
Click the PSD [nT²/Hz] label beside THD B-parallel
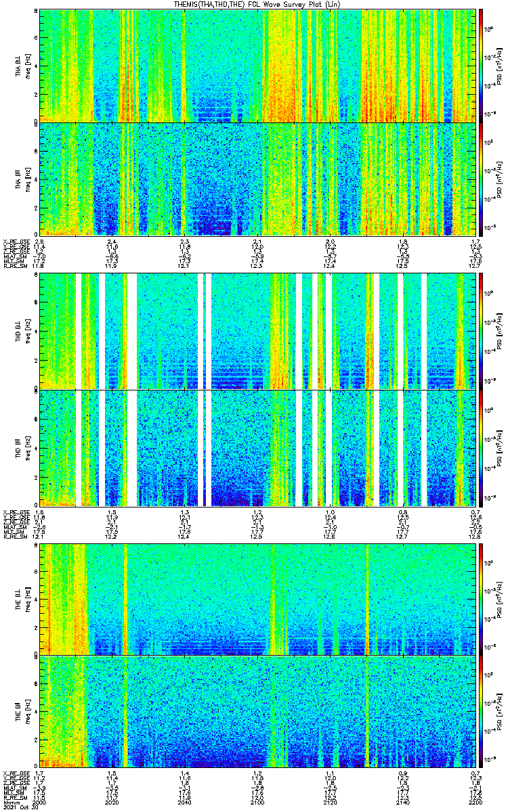tap(500, 447)
